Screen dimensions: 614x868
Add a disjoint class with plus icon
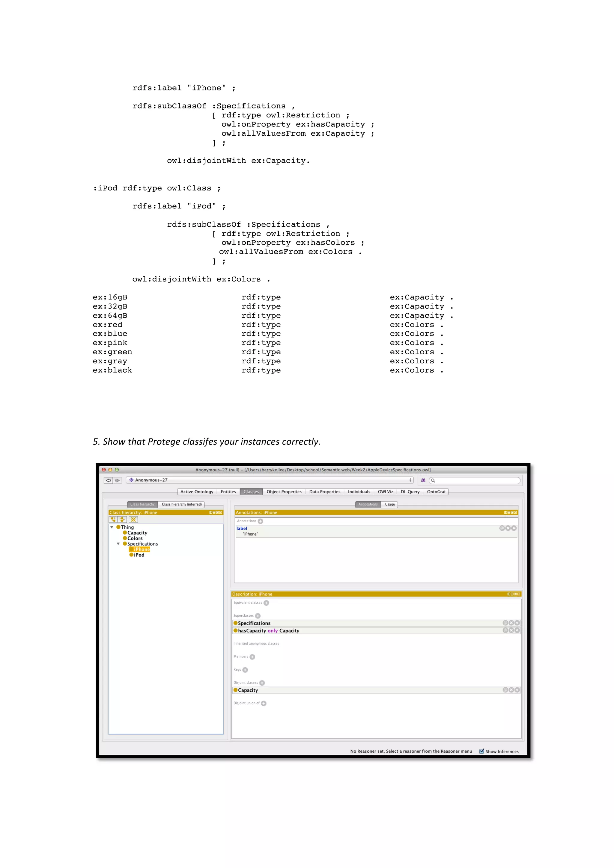pyautogui.click(x=262, y=683)
